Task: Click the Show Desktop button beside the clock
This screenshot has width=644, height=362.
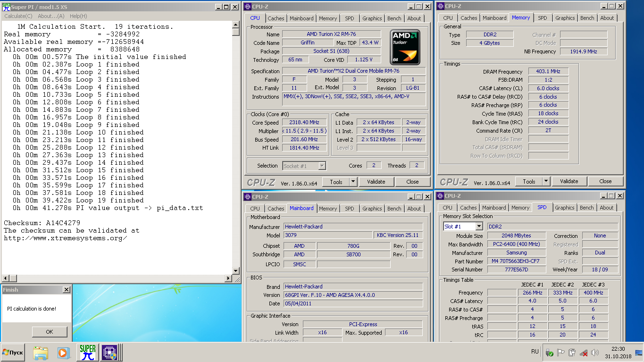Action: click(x=639, y=353)
